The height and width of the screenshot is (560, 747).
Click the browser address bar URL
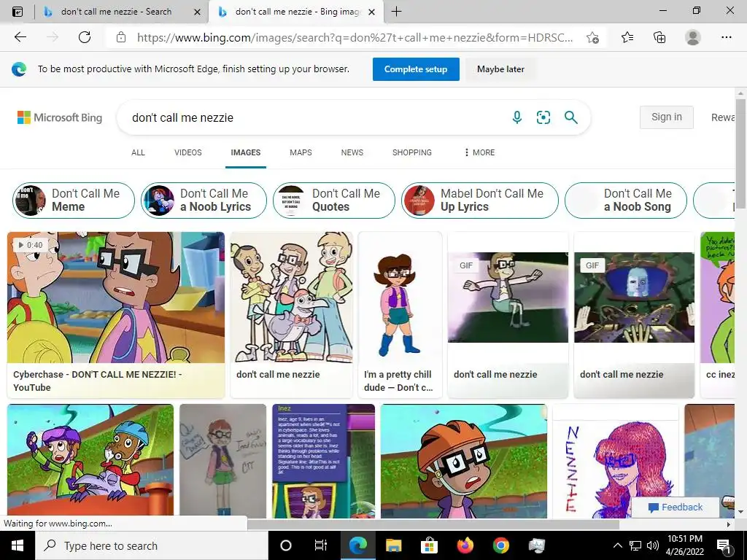click(x=355, y=37)
